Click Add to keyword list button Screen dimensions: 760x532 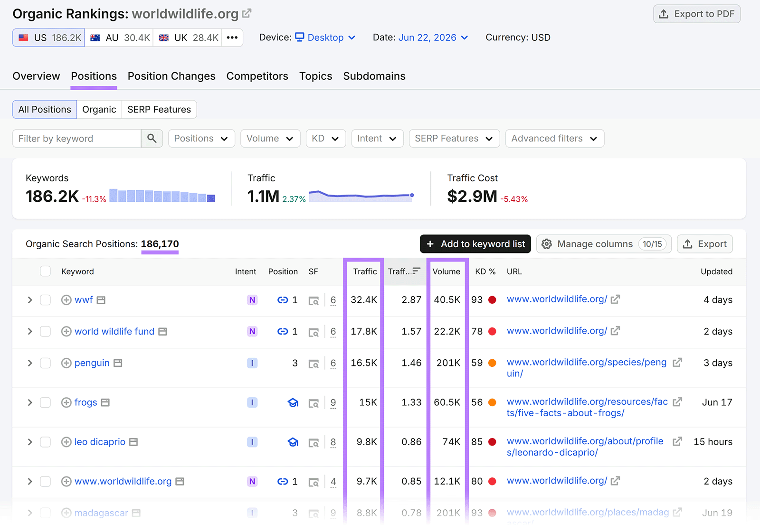[475, 244]
